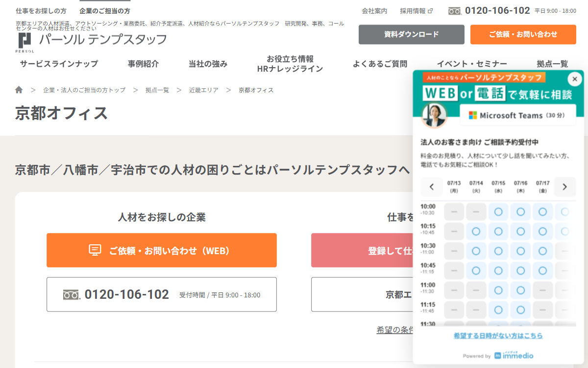Click the toll-free phone icon in header
The width and height of the screenshot is (588, 368).
point(455,11)
